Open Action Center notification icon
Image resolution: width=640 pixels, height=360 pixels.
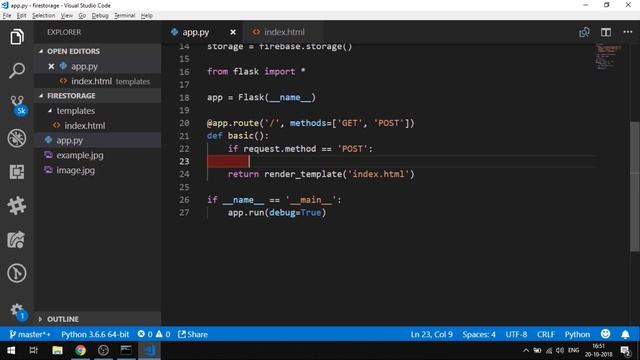click(625, 351)
